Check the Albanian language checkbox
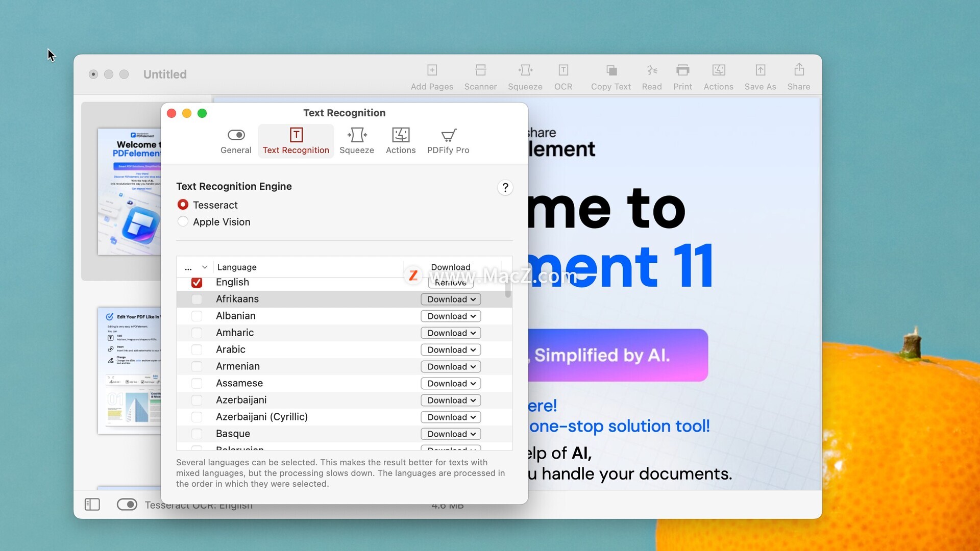The height and width of the screenshot is (551, 980). pos(197,316)
